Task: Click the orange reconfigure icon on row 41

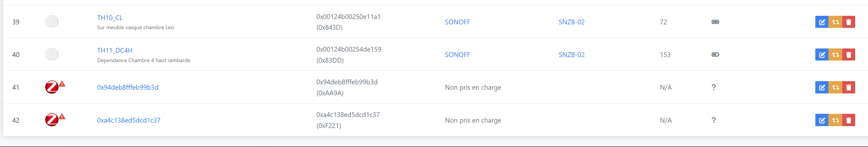Action: click(x=835, y=87)
